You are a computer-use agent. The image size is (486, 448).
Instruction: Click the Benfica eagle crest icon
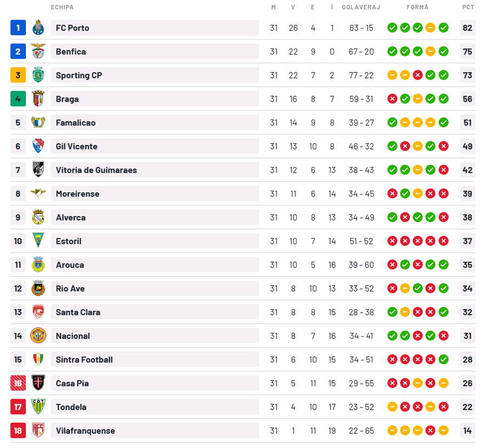point(38,51)
